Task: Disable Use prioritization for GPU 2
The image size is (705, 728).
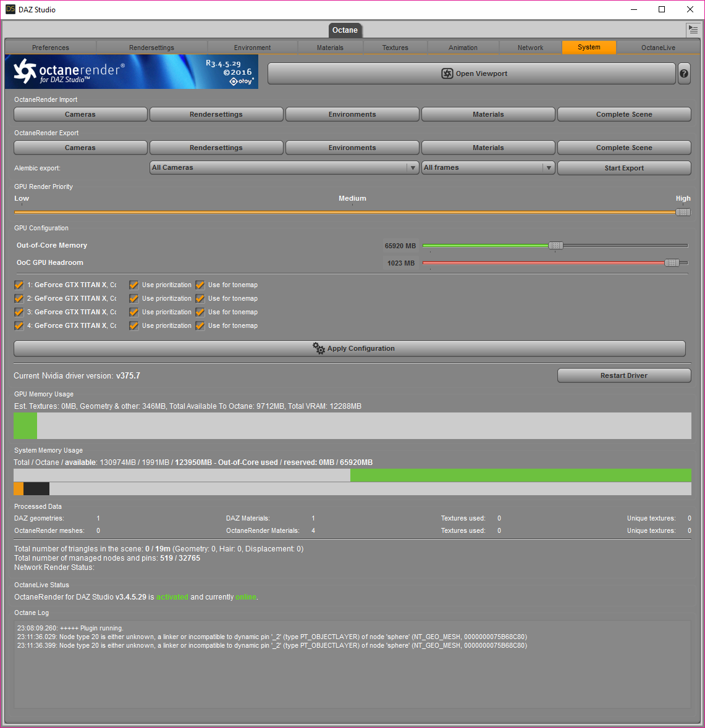Action: tap(134, 298)
